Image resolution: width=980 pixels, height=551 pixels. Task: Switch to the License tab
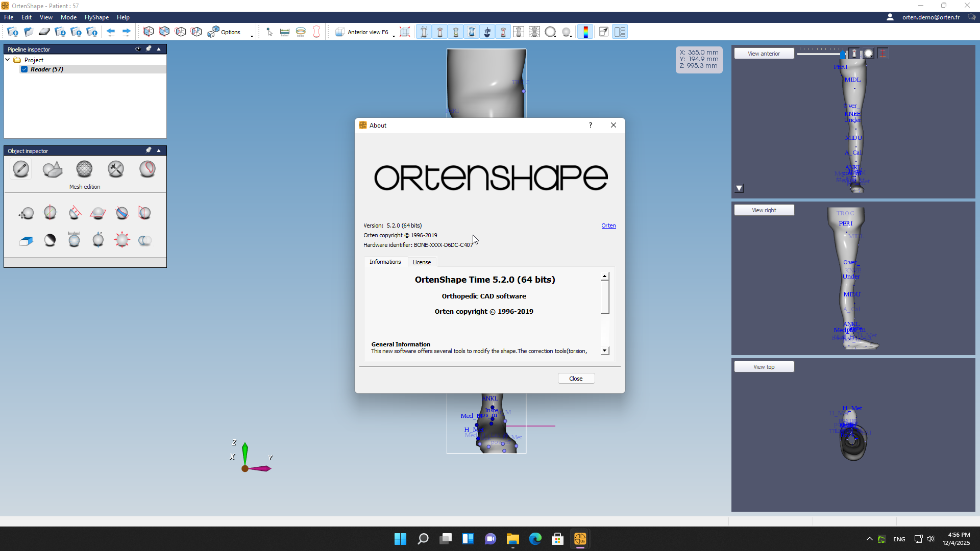[422, 262]
